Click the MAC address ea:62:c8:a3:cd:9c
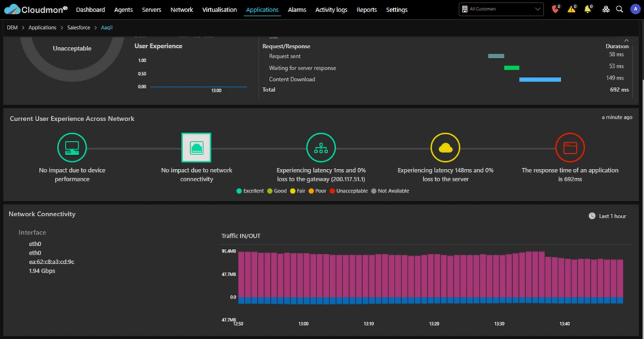Screen dimensions: 644x339 (x=51, y=262)
